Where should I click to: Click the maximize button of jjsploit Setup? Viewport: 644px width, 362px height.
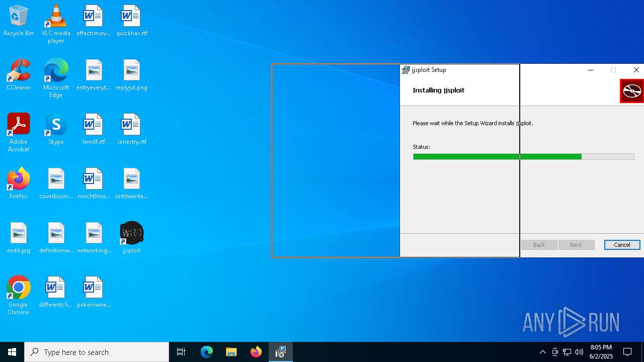(x=613, y=70)
